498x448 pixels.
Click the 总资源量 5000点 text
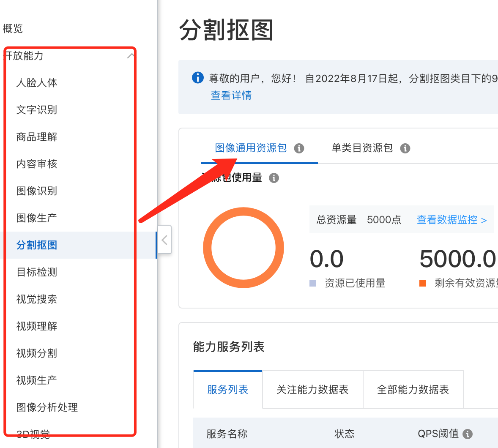[x=358, y=220]
